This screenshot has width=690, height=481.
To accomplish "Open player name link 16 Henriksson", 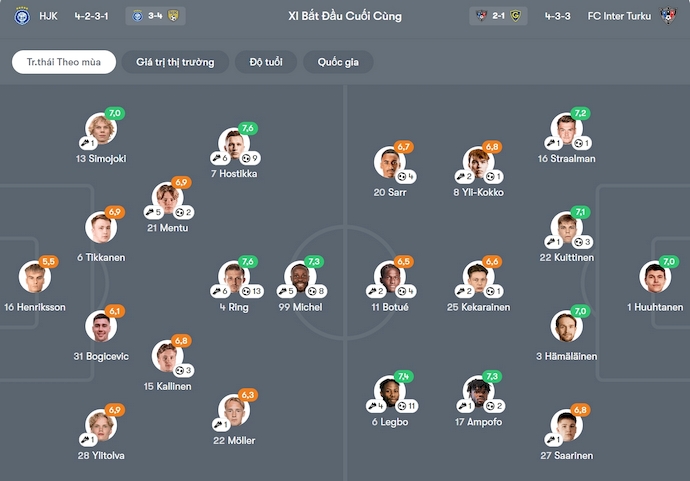I will point(35,307).
